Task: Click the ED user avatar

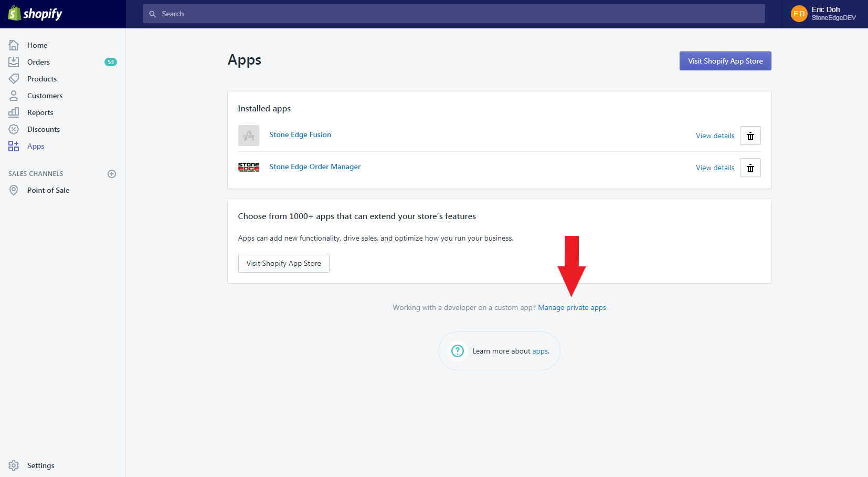Action: [799, 14]
